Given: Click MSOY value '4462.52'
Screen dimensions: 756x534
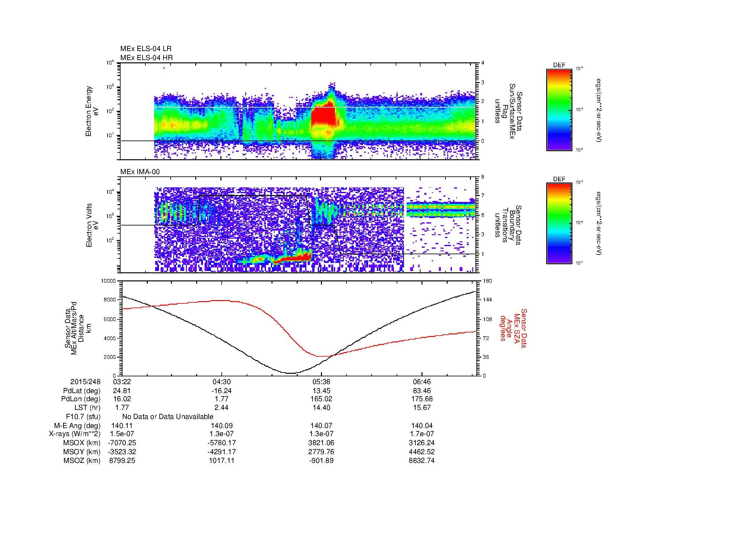Looking at the screenshot, I should click(422, 452).
